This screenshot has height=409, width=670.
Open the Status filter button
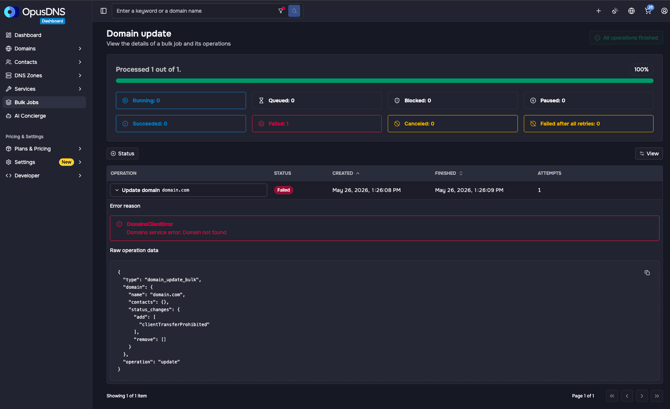(122, 153)
